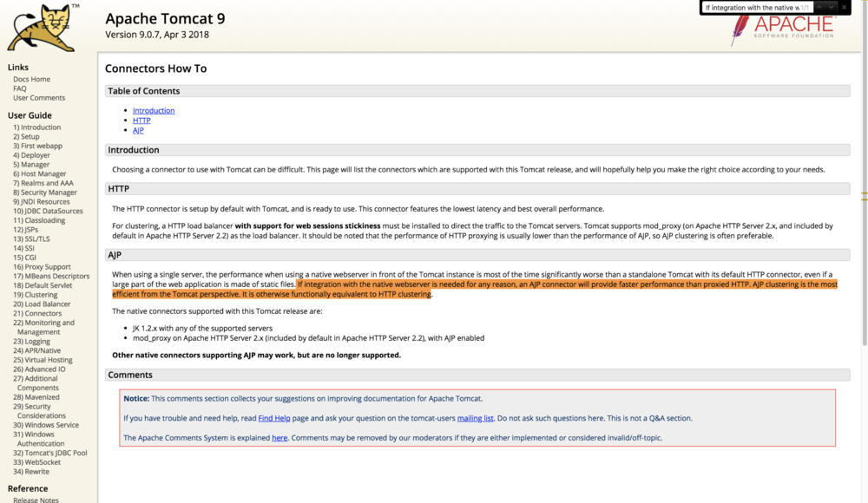Open user guide 1) Introduction
The width and height of the screenshot is (868, 503).
[x=37, y=127]
